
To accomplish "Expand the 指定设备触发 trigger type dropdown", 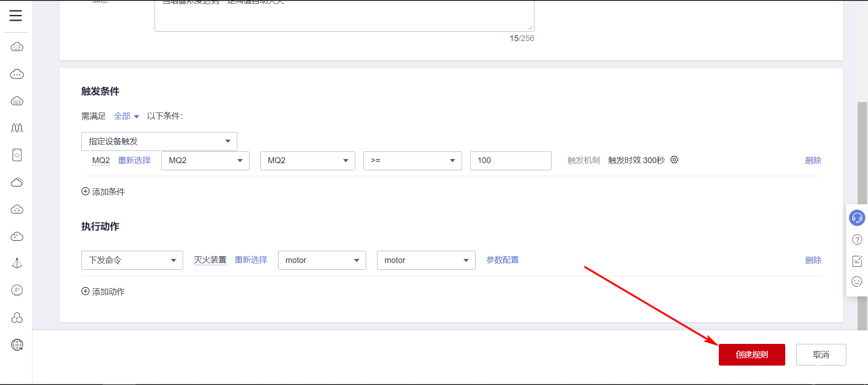I will tap(159, 141).
